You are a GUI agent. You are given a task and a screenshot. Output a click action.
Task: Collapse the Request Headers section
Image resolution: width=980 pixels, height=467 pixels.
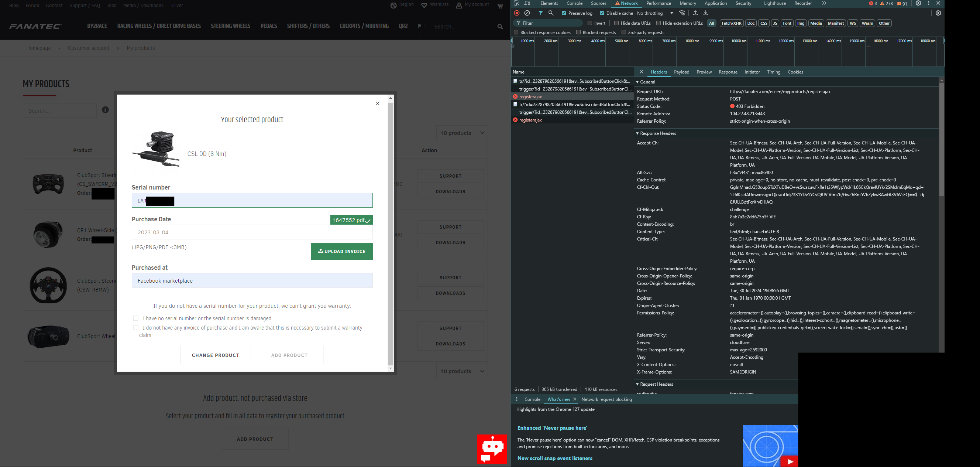point(637,384)
